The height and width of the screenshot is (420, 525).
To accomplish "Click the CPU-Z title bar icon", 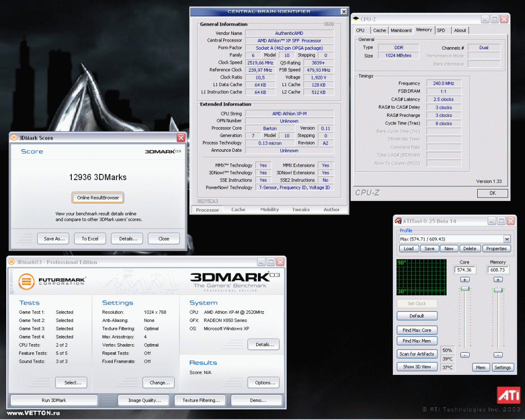I will [x=356, y=19].
